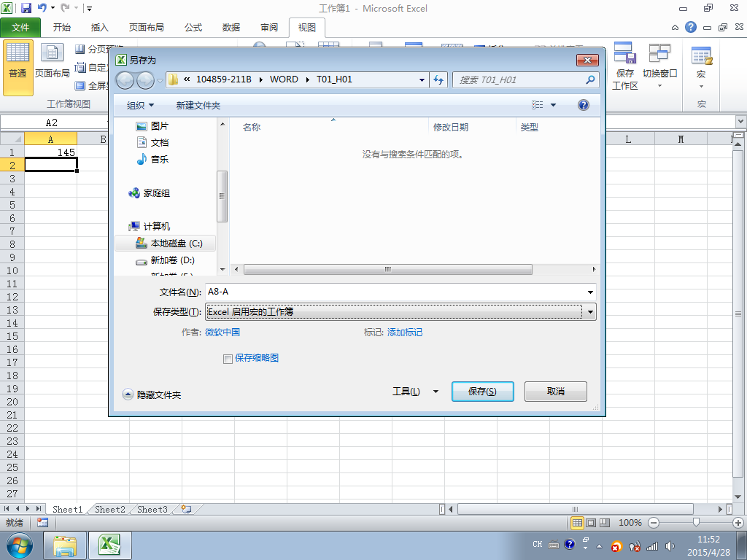Click the 新建文件夹 button

198,105
